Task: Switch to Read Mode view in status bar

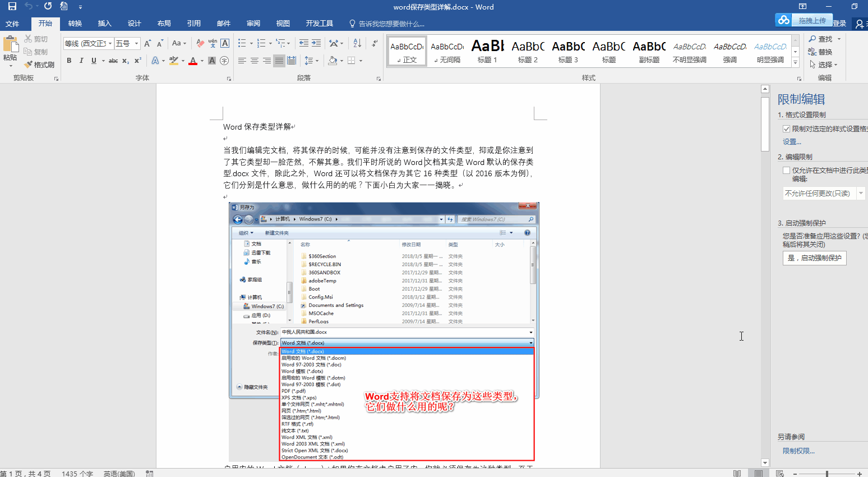Action: [x=737, y=474]
